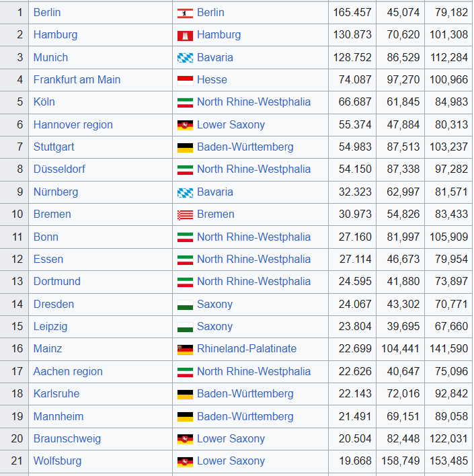The width and height of the screenshot is (474, 476).
Task: Open the Munich city link
Action: [x=50, y=57]
